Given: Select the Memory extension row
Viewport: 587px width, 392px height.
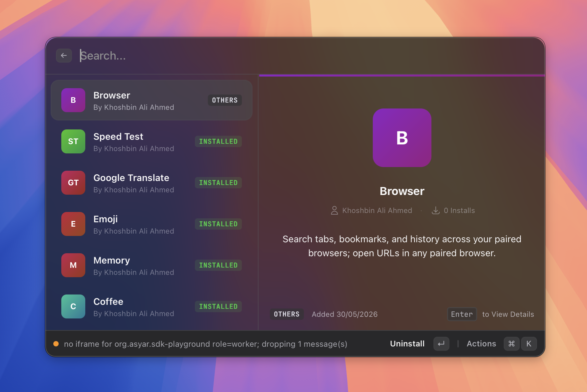Looking at the screenshot, I should (152, 265).
